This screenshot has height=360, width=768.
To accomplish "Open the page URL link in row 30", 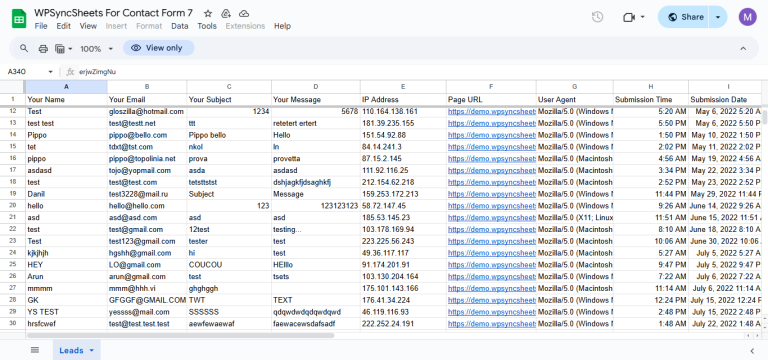I will [x=491, y=323].
